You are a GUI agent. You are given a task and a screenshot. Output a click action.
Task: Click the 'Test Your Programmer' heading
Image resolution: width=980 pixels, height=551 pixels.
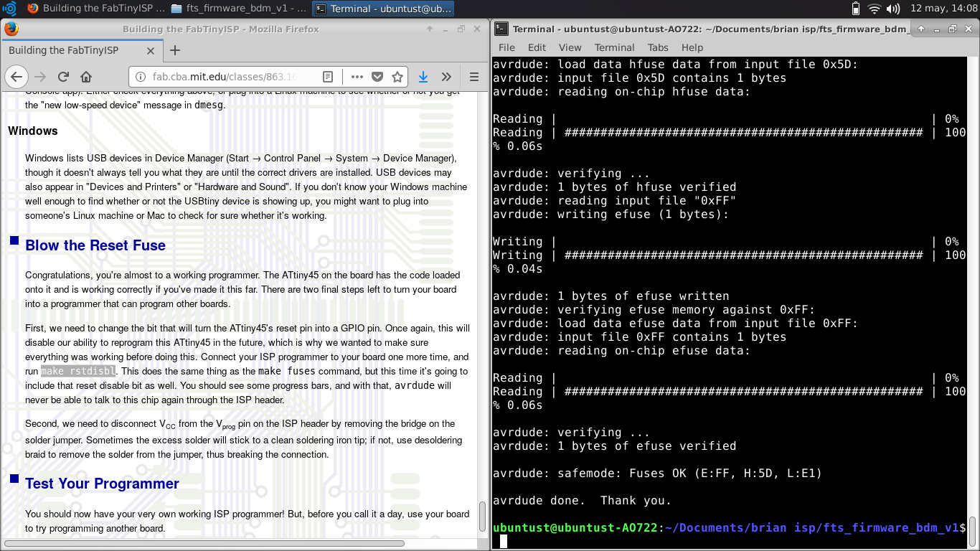coord(102,484)
